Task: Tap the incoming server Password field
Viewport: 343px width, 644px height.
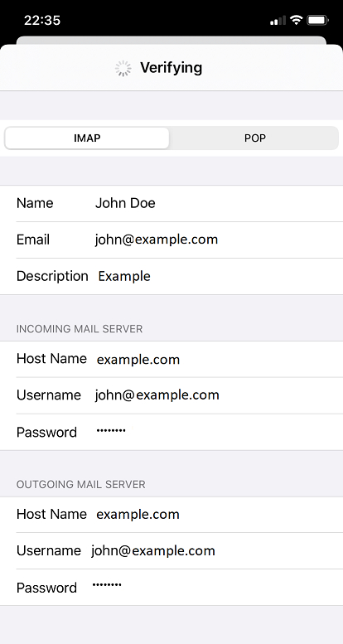Action: [171, 432]
